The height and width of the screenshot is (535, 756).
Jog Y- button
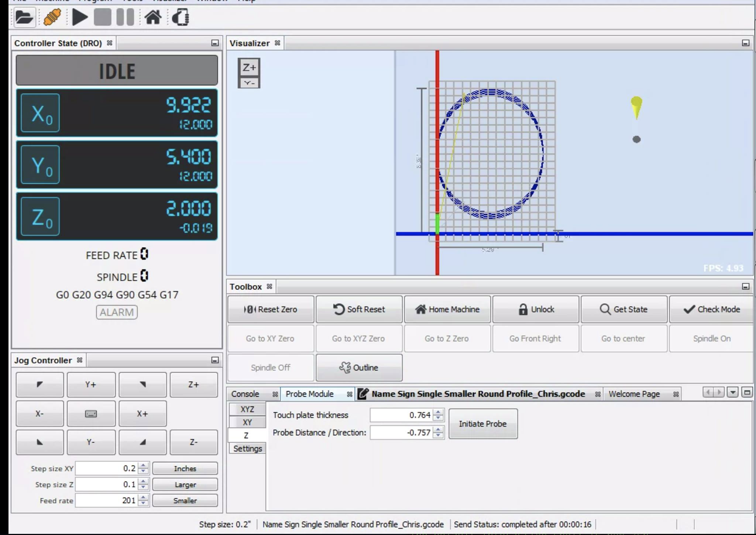(x=91, y=442)
